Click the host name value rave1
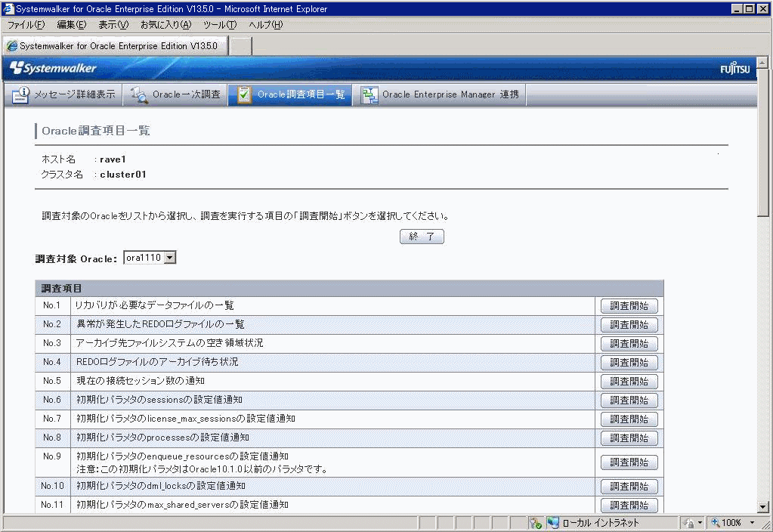The height and width of the screenshot is (532, 773). (x=113, y=159)
